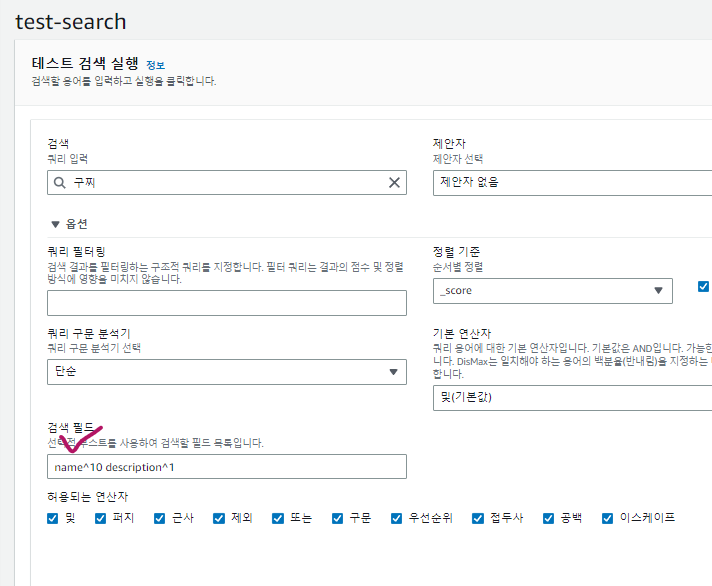Click the 정보 link
This screenshot has height=586, width=712.
(155, 65)
